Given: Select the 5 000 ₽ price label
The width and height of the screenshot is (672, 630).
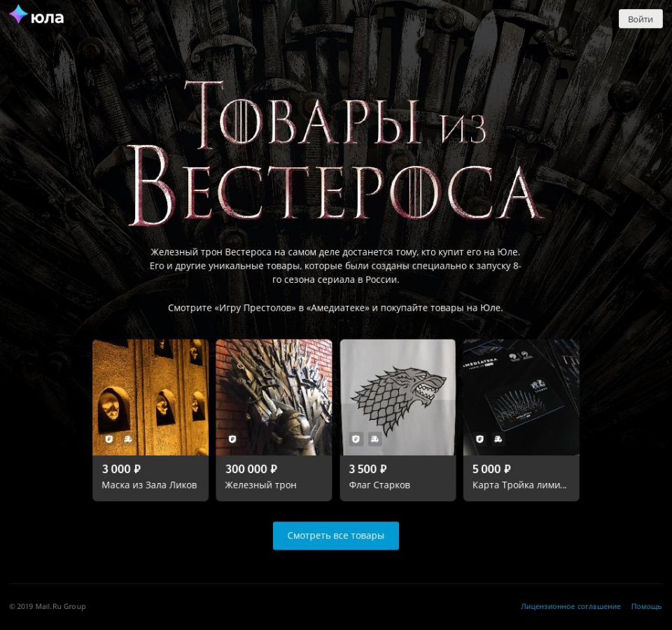Looking at the screenshot, I should [x=491, y=469].
